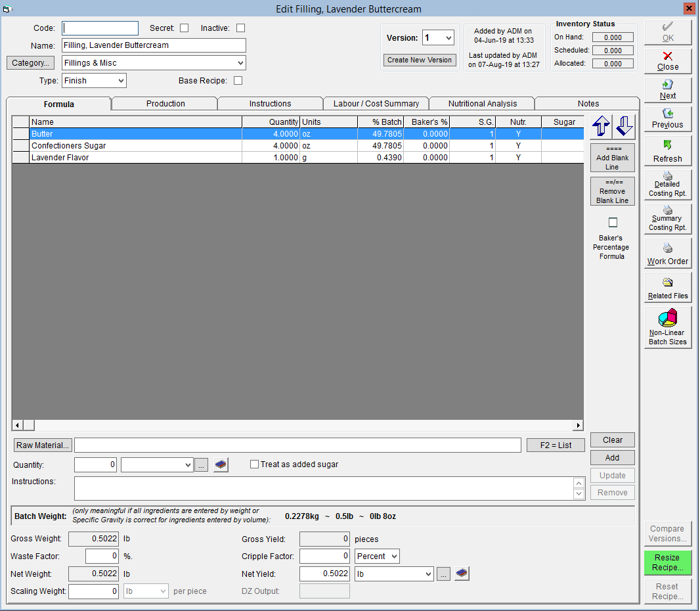Switch to the Production tab
This screenshot has height=611, width=700.
point(165,104)
